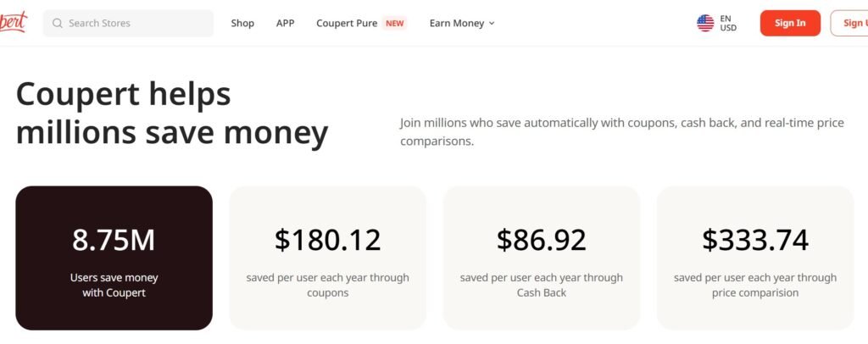Click the 'Join millions who save' description text

tap(622, 131)
